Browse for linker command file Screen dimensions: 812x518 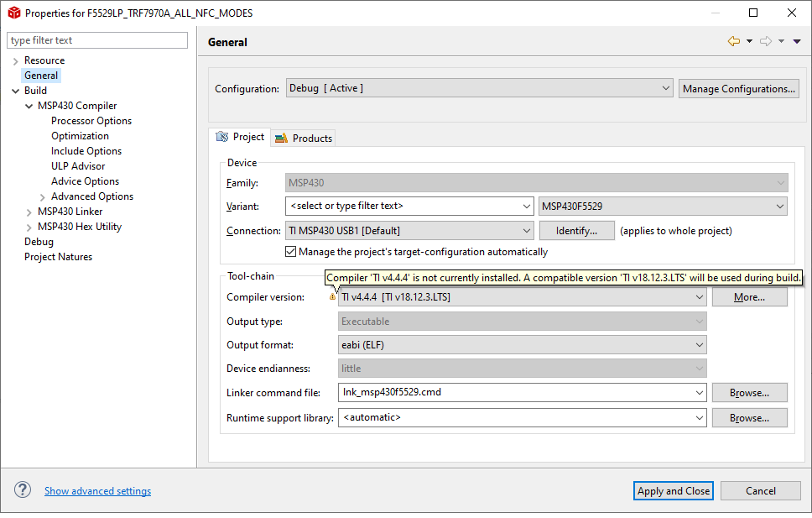750,393
